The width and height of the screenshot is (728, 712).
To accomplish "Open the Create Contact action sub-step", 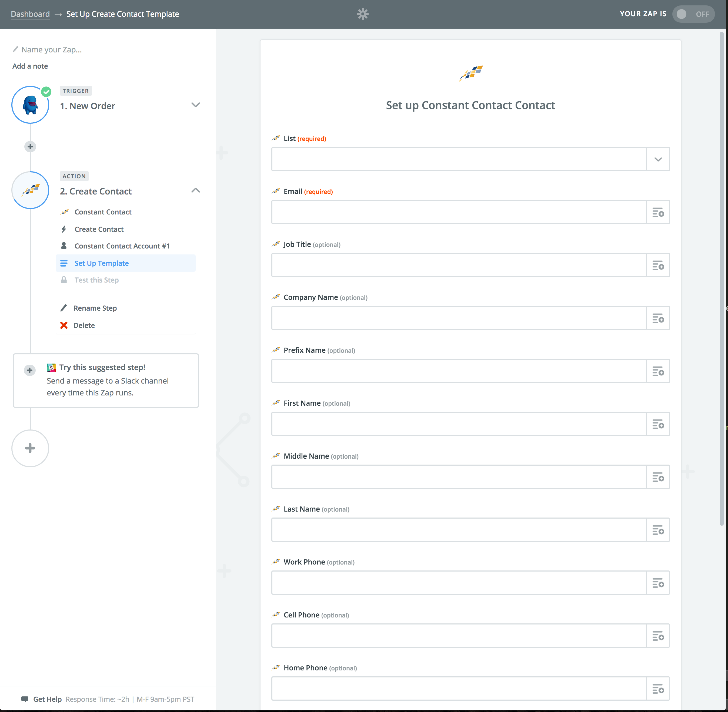I will click(x=99, y=229).
